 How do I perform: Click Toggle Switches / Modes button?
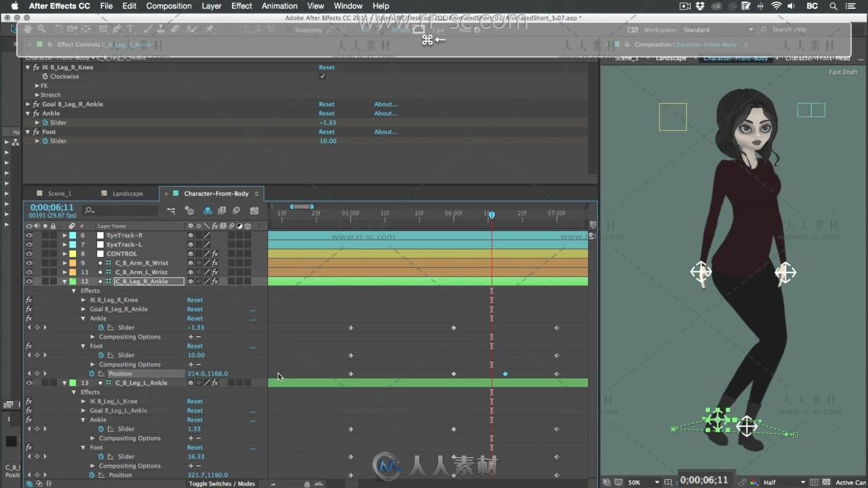click(222, 484)
